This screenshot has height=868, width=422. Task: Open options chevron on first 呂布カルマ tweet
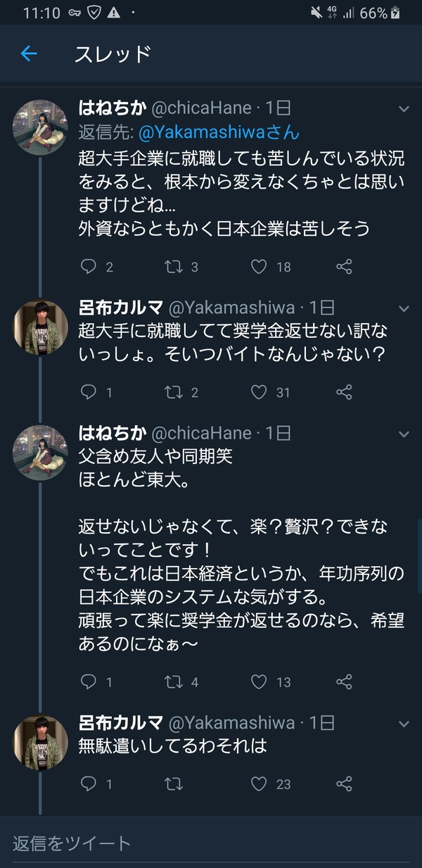click(x=404, y=309)
